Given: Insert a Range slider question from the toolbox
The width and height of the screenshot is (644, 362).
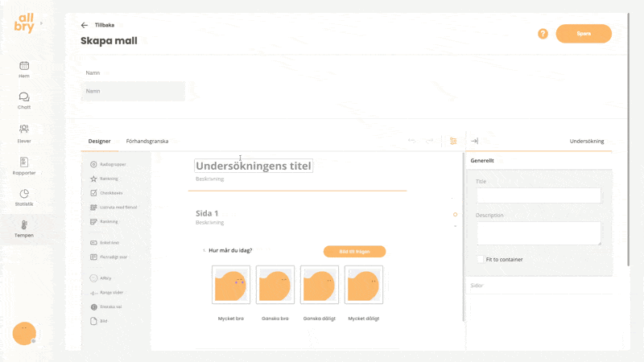Looking at the screenshot, I should click(x=108, y=292).
